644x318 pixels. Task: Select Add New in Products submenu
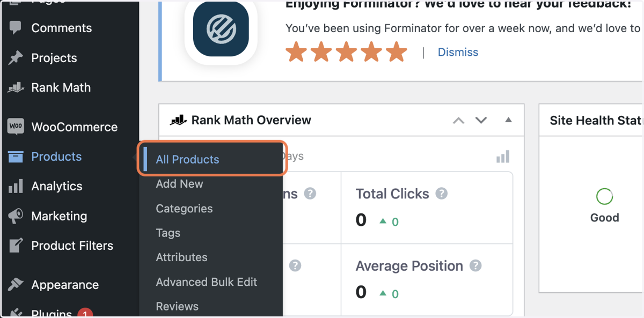[179, 184]
